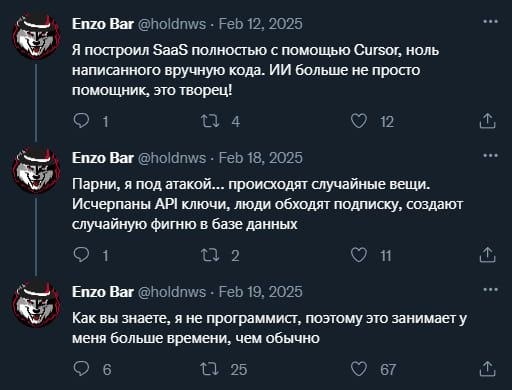Reply to the Feb 19 tweet

click(81, 369)
